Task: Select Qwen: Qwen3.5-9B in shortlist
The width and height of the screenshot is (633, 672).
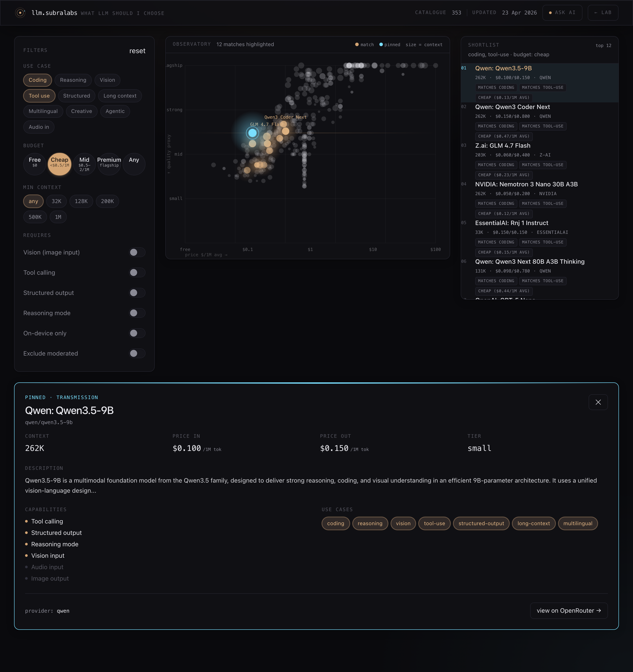Action: click(540, 83)
